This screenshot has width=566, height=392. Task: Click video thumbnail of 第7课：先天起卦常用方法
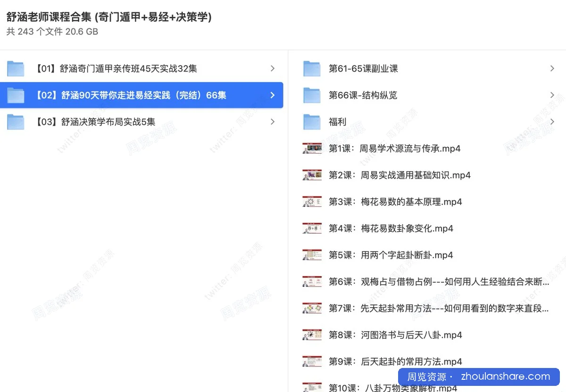pyautogui.click(x=312, y=309)
